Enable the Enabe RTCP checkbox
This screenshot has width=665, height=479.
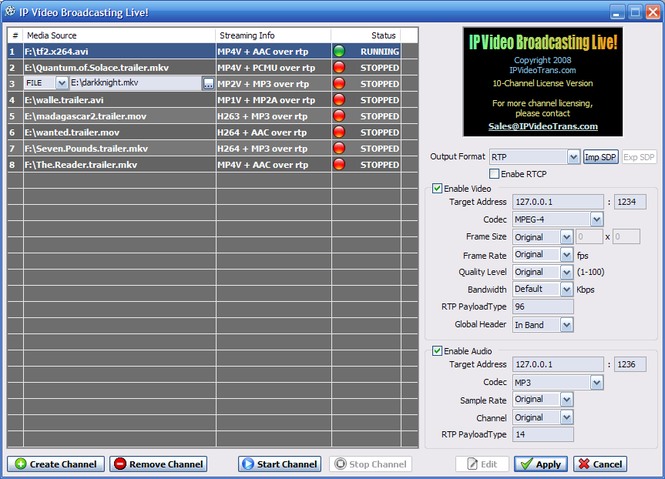pyautogui.click(x=494, y=174)
